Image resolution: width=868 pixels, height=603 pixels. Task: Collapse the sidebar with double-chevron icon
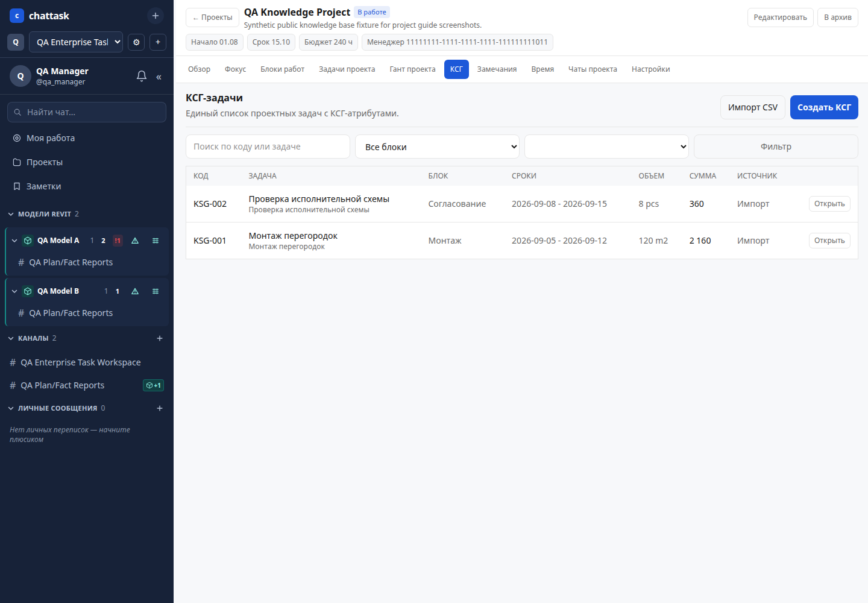coord(159,77)
